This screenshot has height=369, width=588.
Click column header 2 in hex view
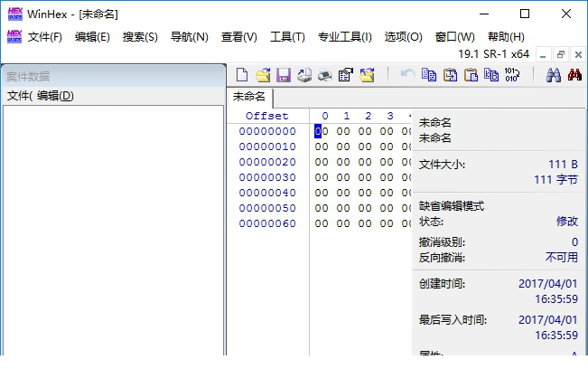369,116
